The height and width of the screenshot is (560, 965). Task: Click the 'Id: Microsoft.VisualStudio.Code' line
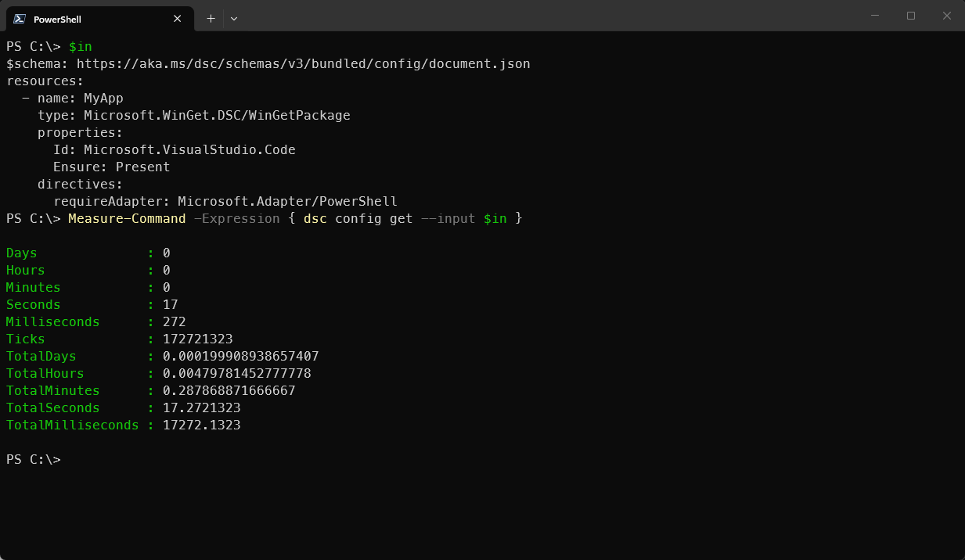(175, 149)
